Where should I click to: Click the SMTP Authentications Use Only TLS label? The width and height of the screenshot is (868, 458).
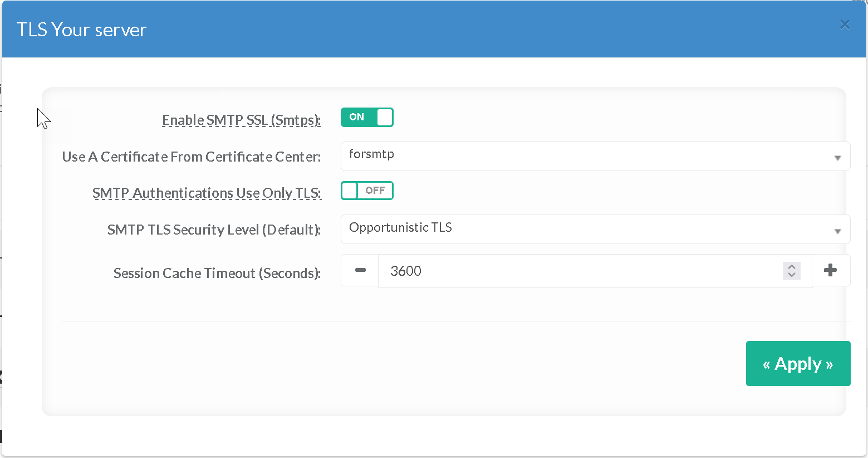(207, 193)
